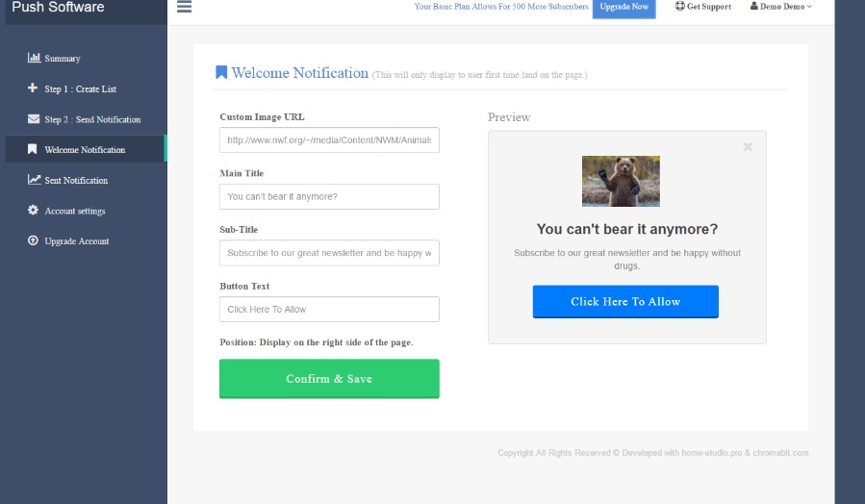The image size is (865, 504).
Task: Click the arrow icon for Upgrade Account
Action: point(33,240)
